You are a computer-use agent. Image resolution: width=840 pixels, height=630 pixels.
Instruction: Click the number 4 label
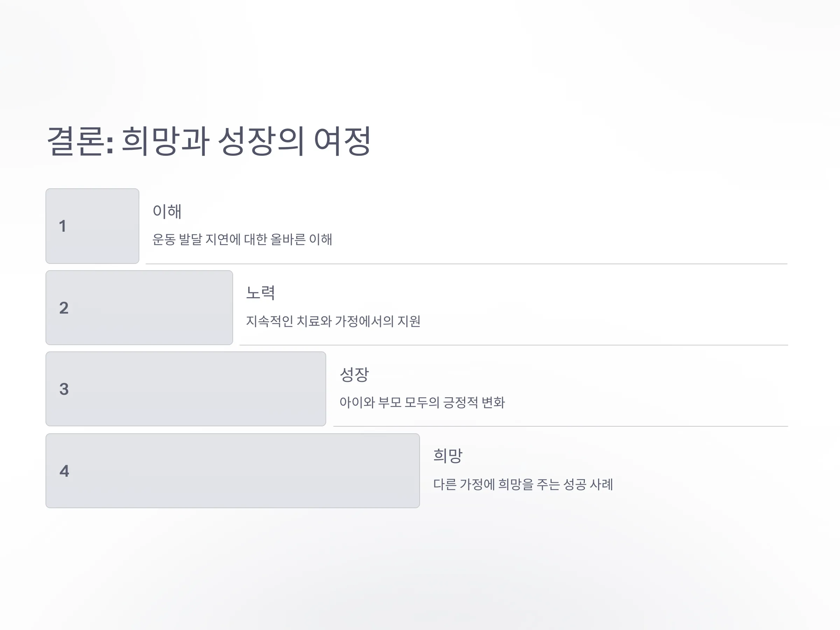(64, 471)
